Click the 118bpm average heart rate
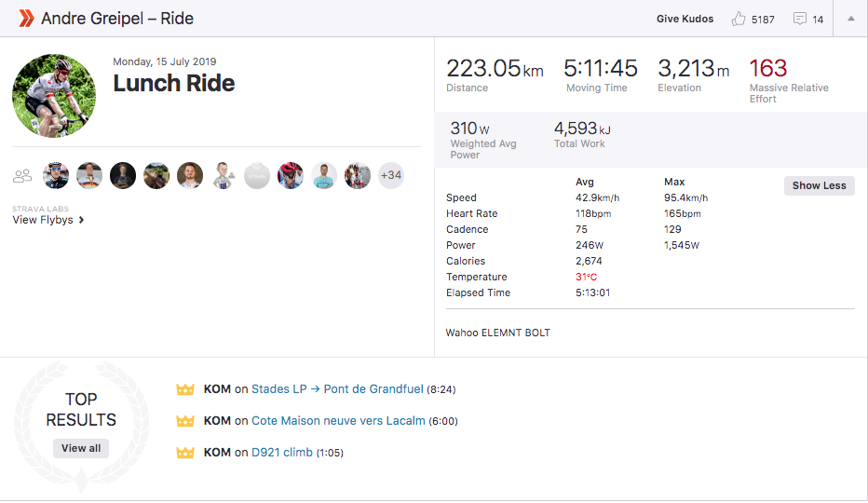 593,214
